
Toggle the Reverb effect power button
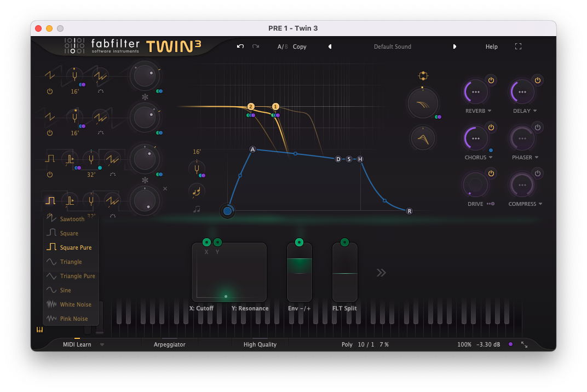[x=491, y=80]
